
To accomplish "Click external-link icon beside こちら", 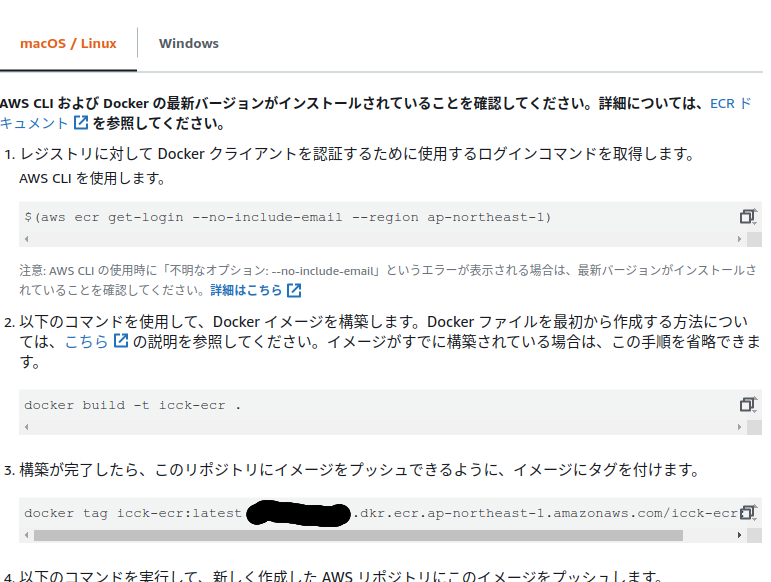I will click(121, 341).
